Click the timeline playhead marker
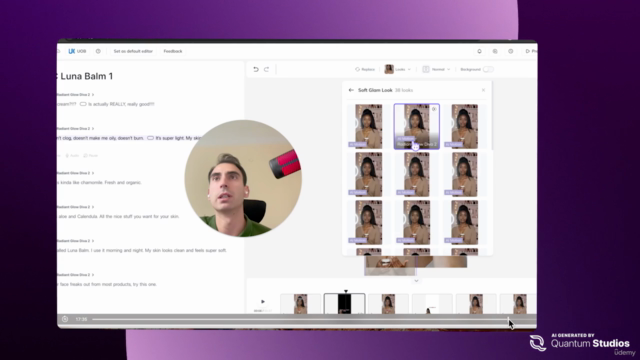Screen dimensions: 640x360 coord(346,291)
